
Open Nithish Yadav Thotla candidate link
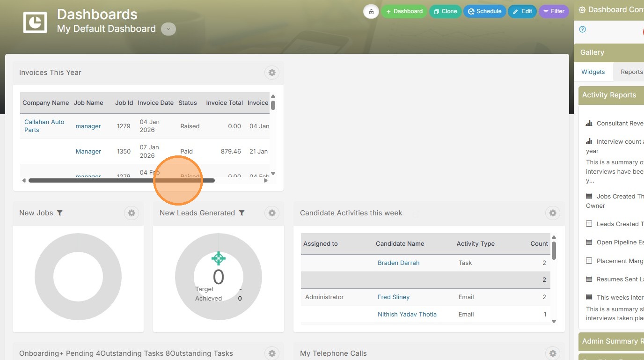[x=407, y=315]
